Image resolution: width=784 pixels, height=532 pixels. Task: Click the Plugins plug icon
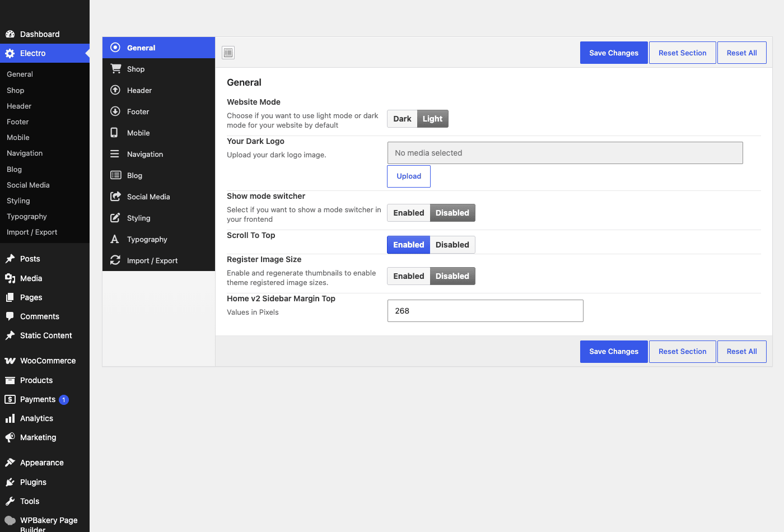tap(10, 482)
